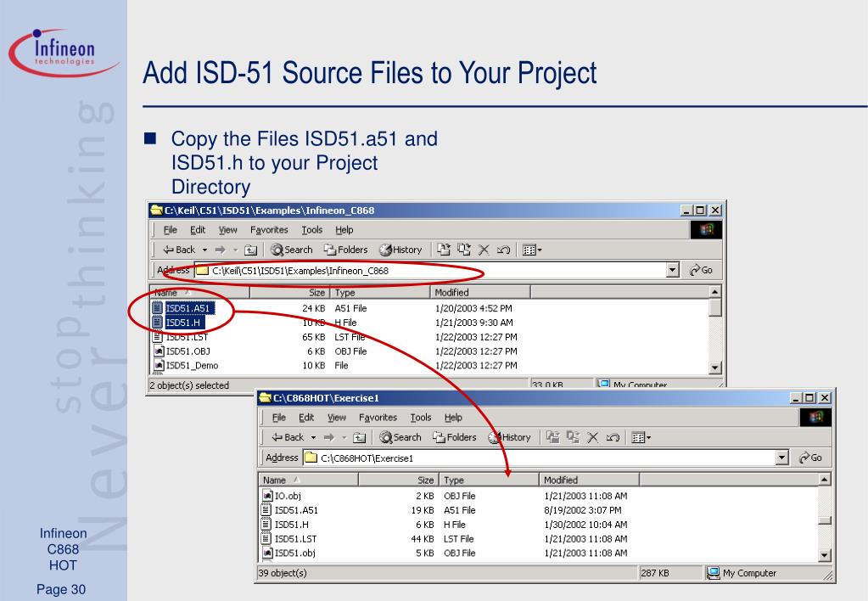Open Edit menu in Infineon_C868 window
The height and width of the screenshot is (601, 868).
click(x=198, y=230)
